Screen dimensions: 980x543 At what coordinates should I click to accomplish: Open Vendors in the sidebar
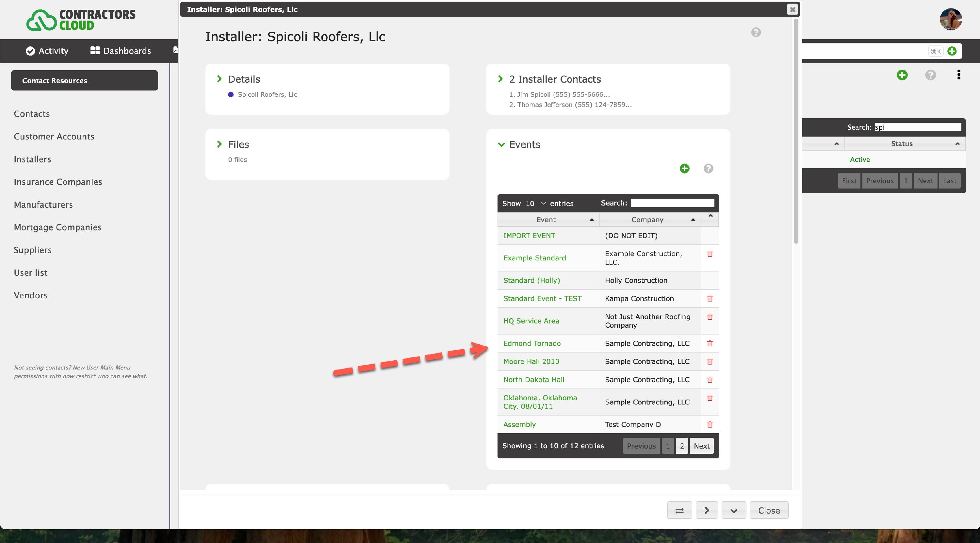point(30,295)
